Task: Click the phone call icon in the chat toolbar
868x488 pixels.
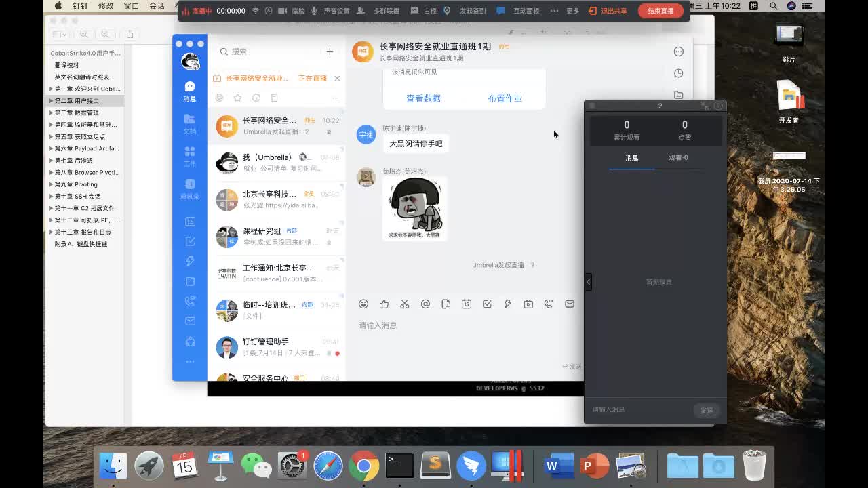Action: (549, 304)
